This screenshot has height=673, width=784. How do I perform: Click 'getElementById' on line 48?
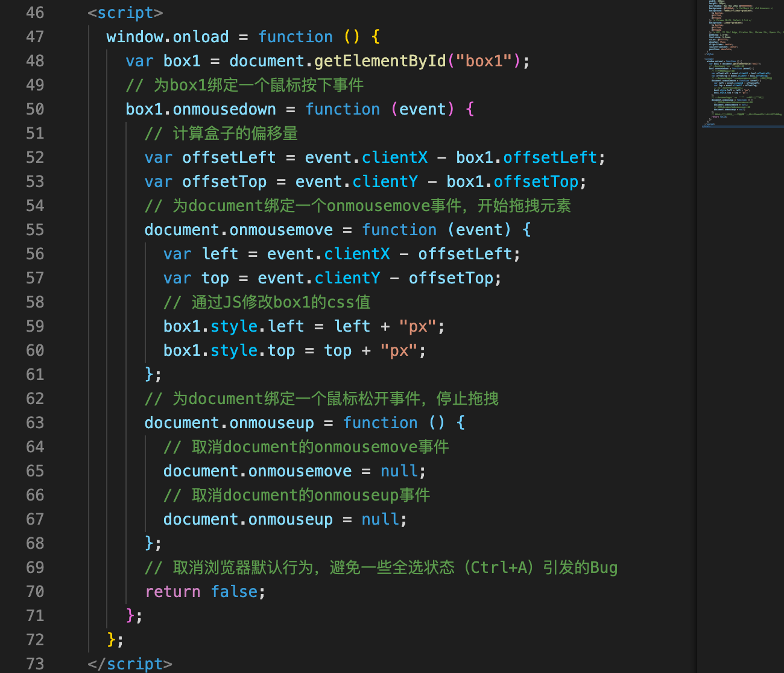point(380,61)
